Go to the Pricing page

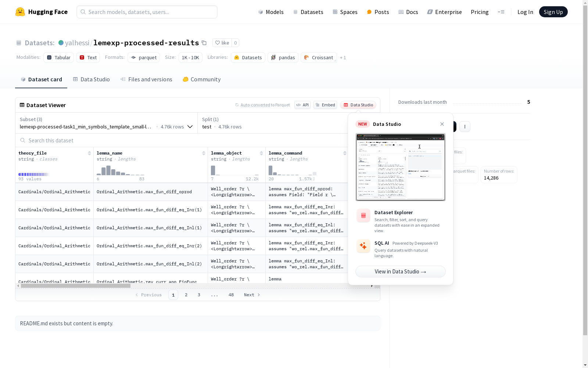[x=480, y=12]
